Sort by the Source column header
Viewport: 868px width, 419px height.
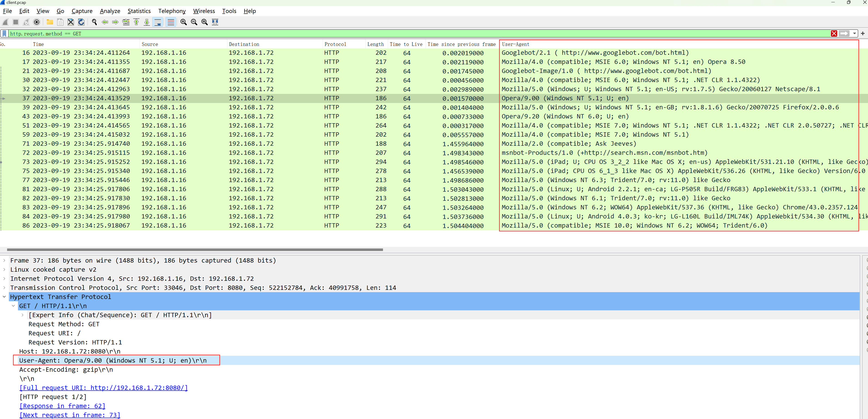[183, 44]
